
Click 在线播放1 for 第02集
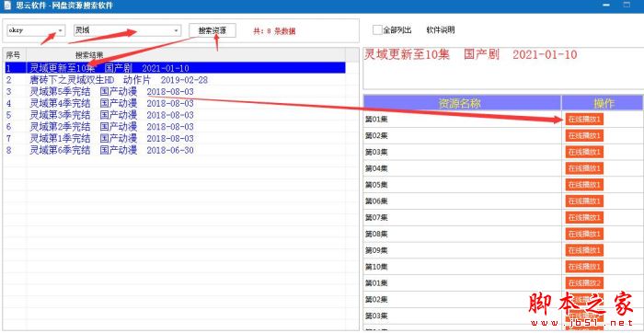point(584,135)
